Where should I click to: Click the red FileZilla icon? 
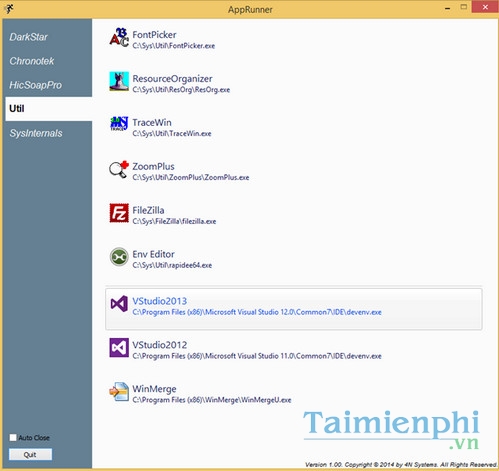pos(119,213)
